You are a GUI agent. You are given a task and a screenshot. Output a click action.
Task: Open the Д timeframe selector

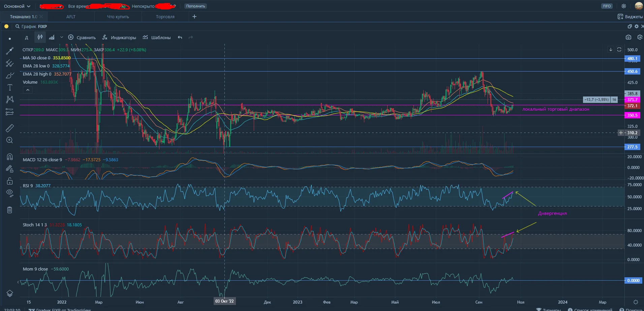pyautogui.click(x=27, y=37)
